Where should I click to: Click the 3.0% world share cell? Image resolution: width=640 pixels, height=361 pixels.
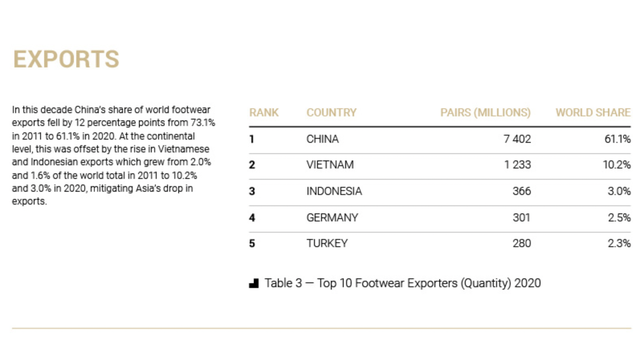(619, 191)
